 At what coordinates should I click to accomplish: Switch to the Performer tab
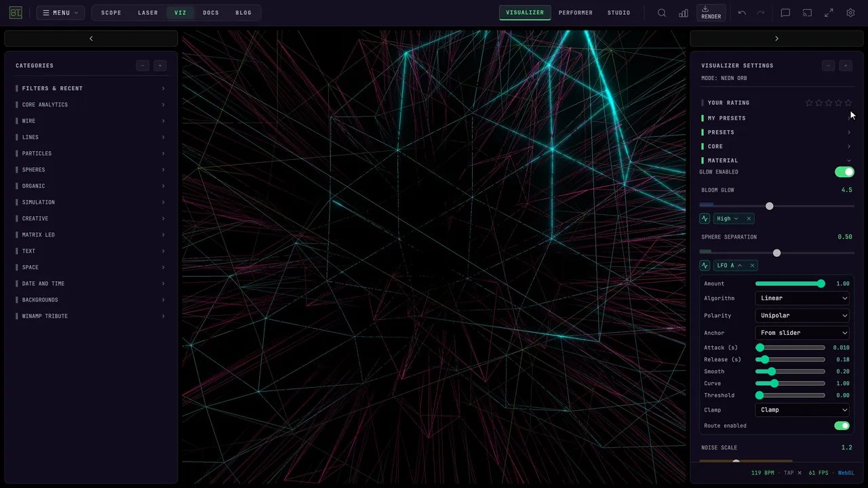click(x=576, y=13)
